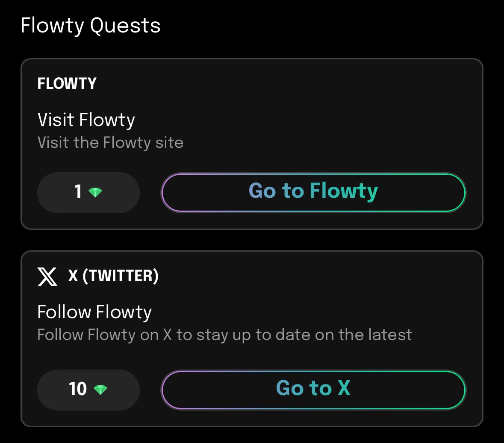Select the number 10 in the reward badge
Image resolution: width=504 pixels, height=443 pixels.
[x=78, y=389]
